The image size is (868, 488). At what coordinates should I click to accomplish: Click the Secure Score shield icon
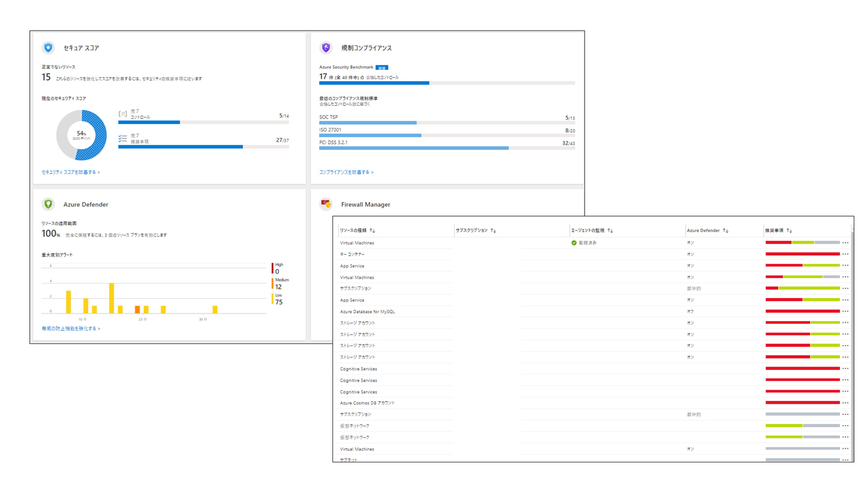48,48
